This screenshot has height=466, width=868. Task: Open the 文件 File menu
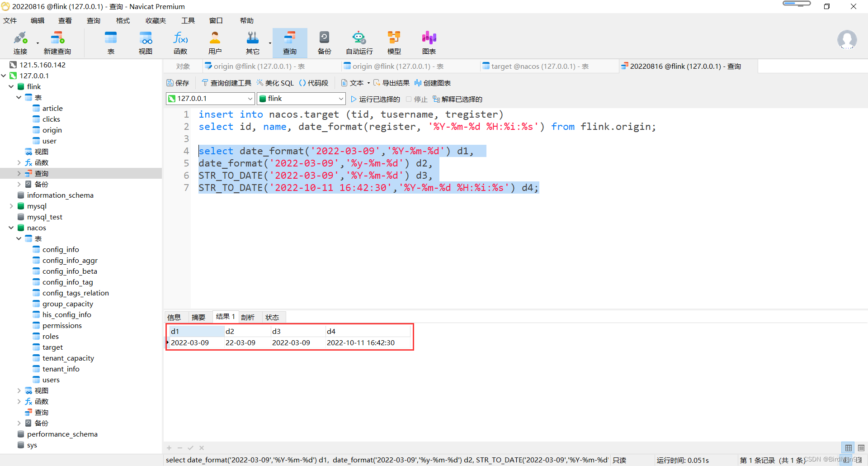click(10, 21)
